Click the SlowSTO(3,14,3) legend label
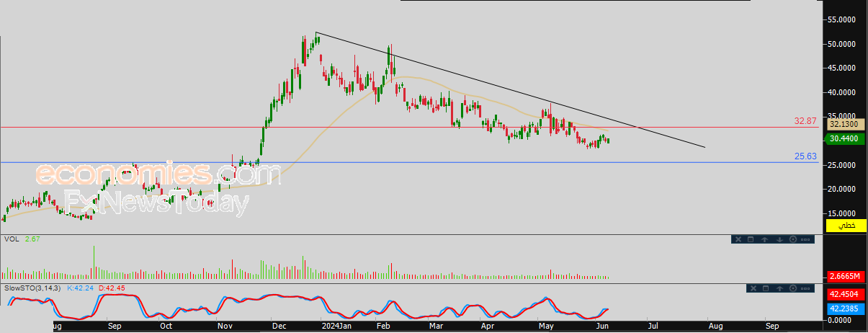868x333 pixels. point(33,288)
